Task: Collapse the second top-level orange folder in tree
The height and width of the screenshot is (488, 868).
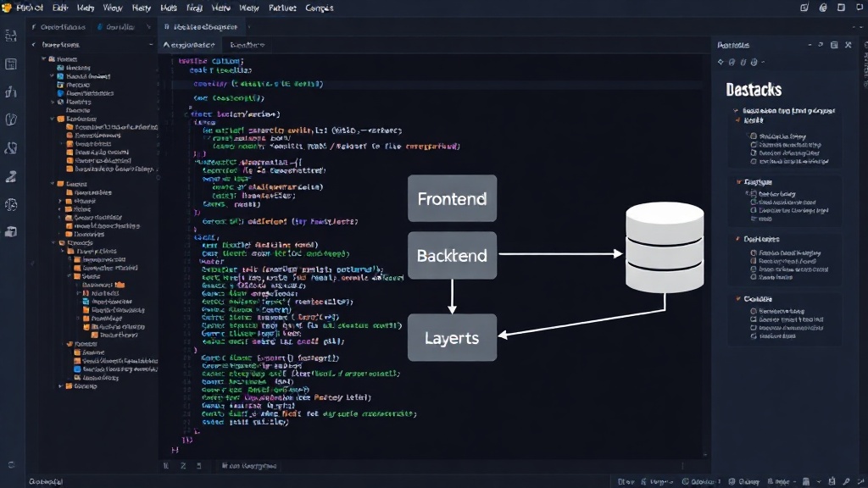Action: tap(53, 184)
